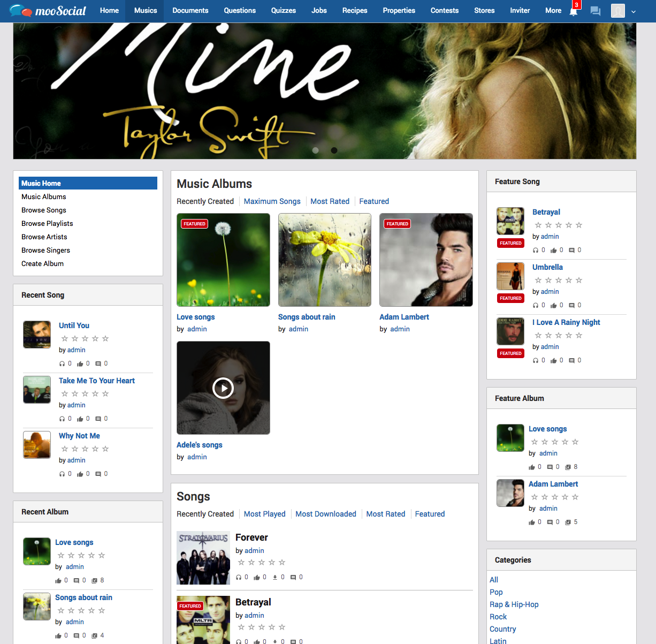Show Featured albums tab
Viewport: 656px width, 644px height.
[x=374, y=201]
